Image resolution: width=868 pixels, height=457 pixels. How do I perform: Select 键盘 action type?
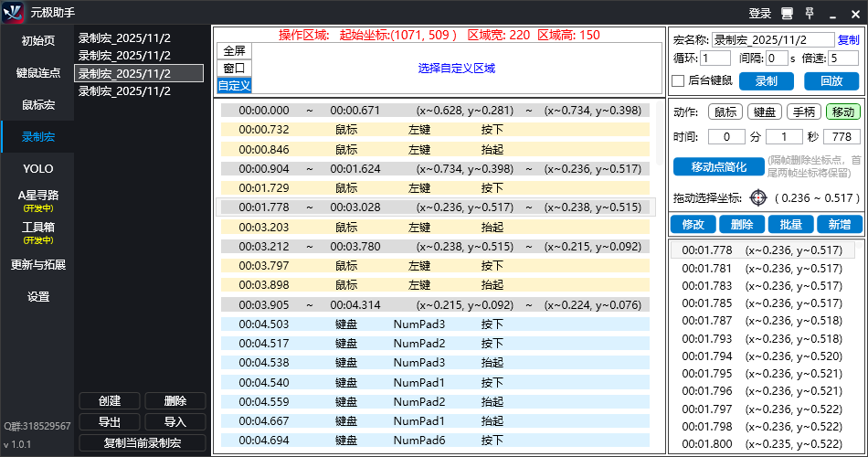pyautogui.click(x=765, y=112)
